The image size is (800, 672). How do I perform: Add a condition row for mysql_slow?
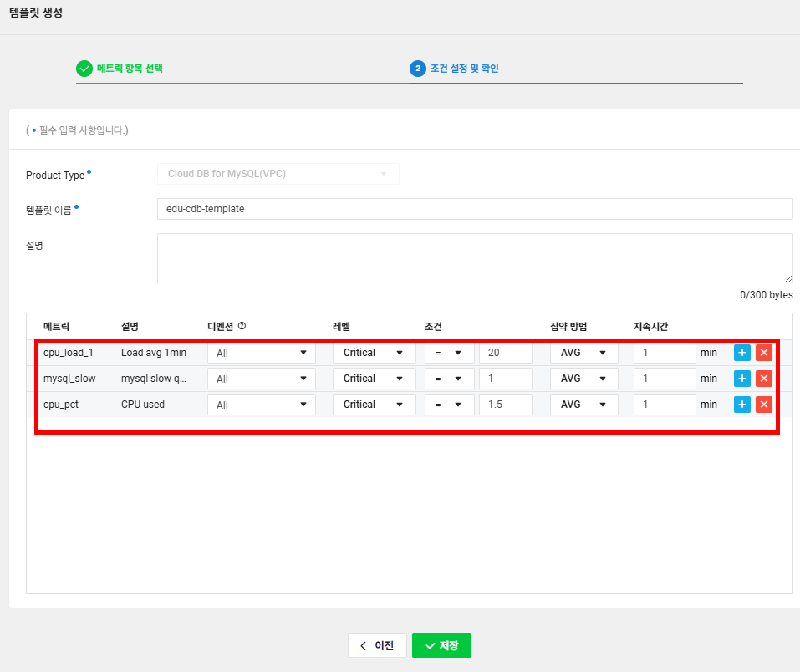tap(741, 379)
